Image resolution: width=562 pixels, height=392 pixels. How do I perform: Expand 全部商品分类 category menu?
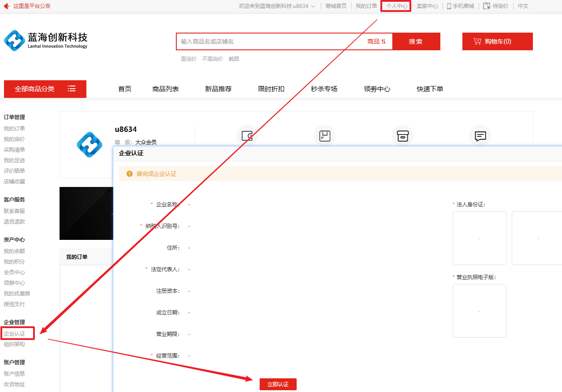pos(45,89)
